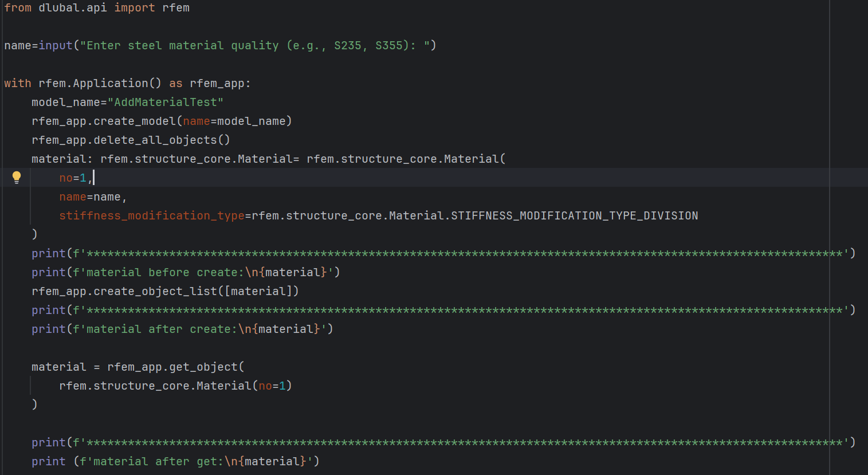
Task: Click the stiffness_modification_type parameter name
Action: coord(151,215)
